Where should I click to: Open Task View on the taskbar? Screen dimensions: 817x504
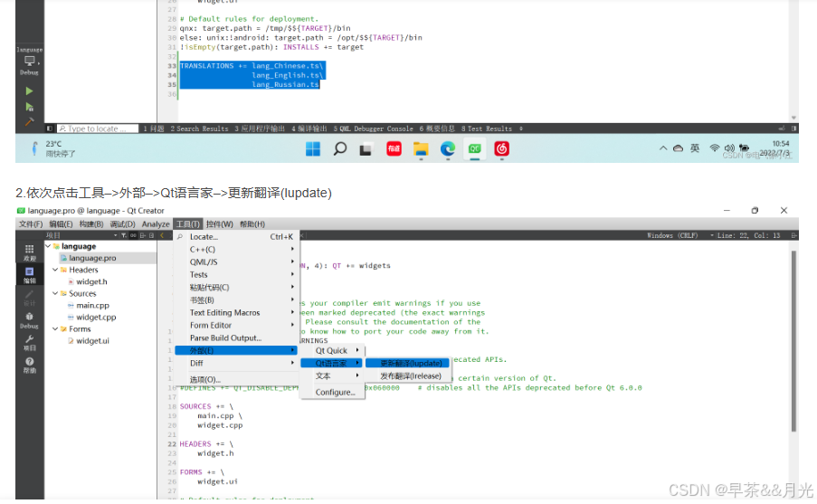coord(366,149)
